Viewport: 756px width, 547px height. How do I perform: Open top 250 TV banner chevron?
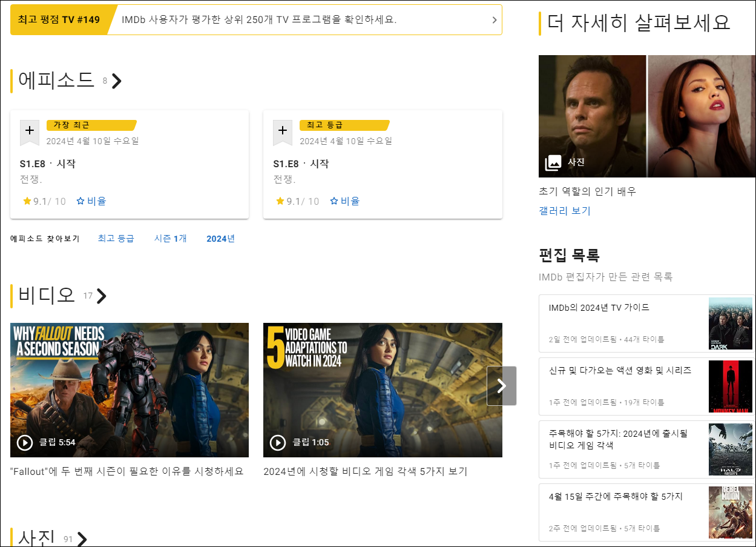[x=494, y=20]
